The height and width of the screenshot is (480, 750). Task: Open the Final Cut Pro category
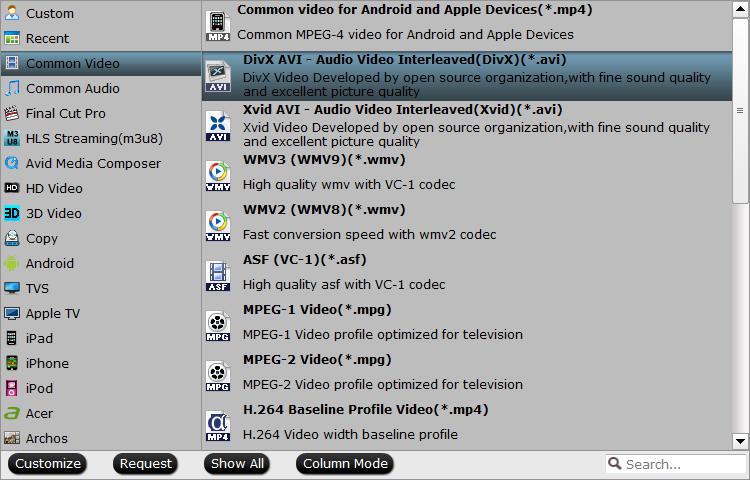click(101, 113)
